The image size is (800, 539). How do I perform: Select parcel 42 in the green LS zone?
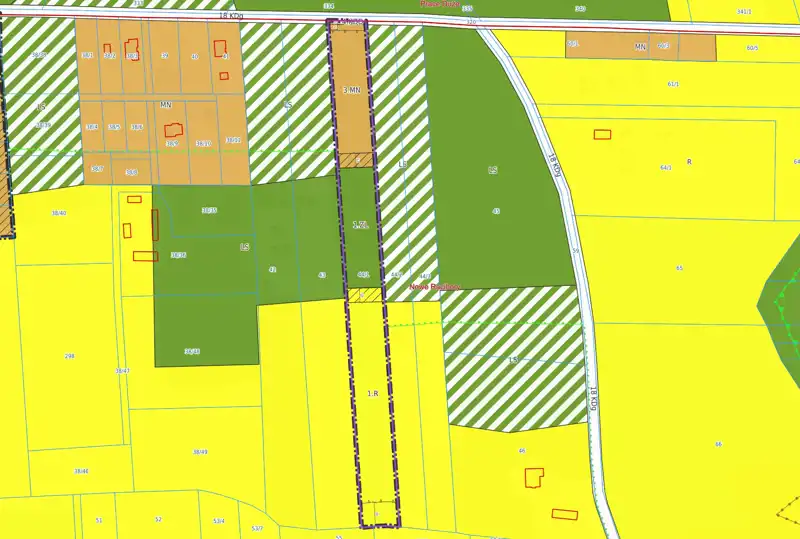pos(272,270)
